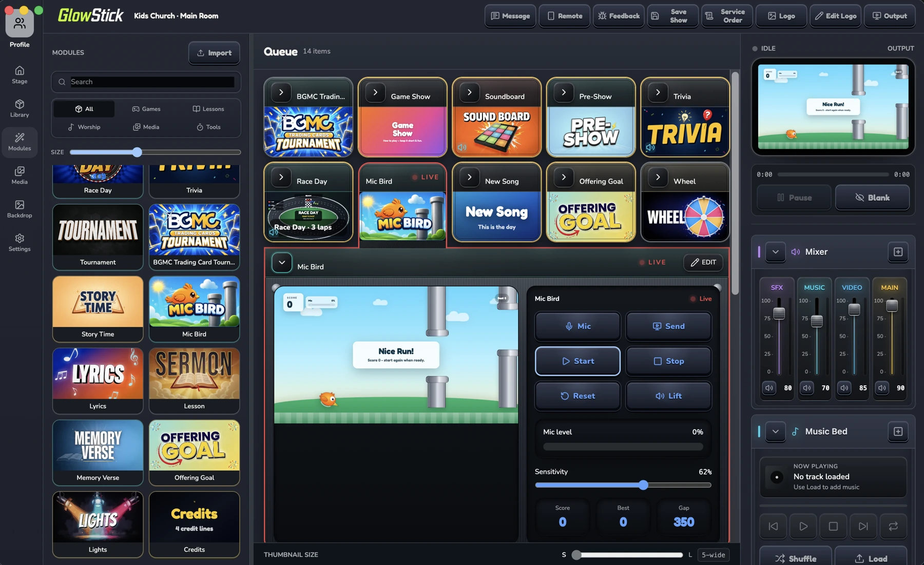The image size is (924, 565).
Task: Adjust the Sensitivity slider handle
Action: coord(643,485)
